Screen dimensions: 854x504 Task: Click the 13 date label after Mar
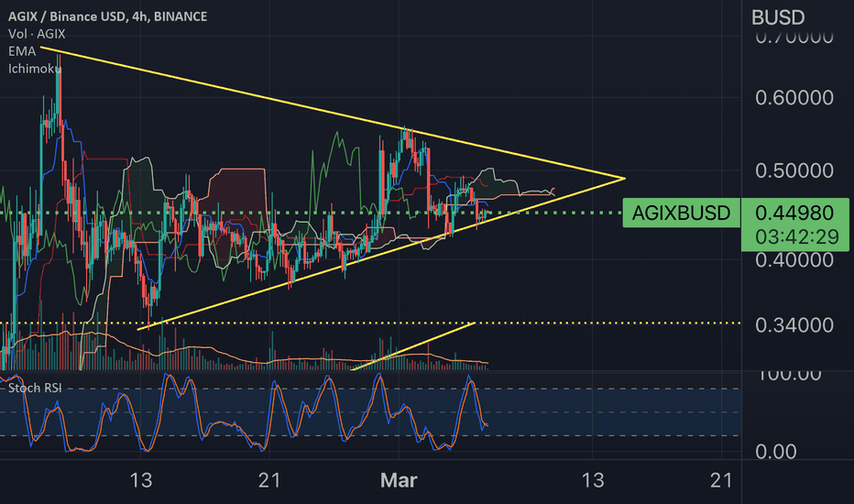point(593,480)
